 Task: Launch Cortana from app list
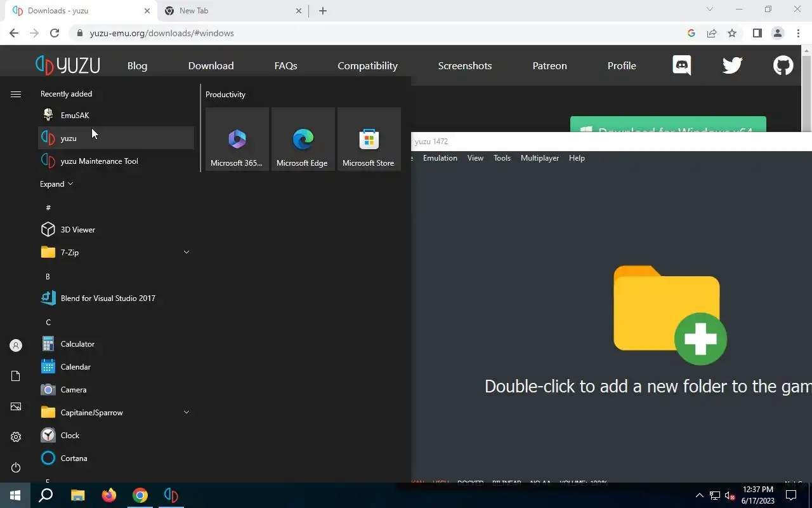(116, 458)
